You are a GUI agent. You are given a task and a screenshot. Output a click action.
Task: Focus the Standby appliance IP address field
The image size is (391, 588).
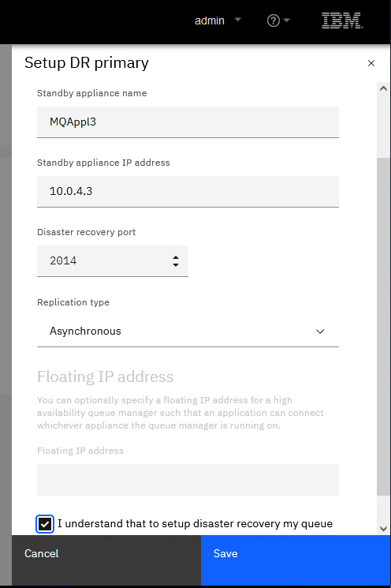(x=188, y=191)
